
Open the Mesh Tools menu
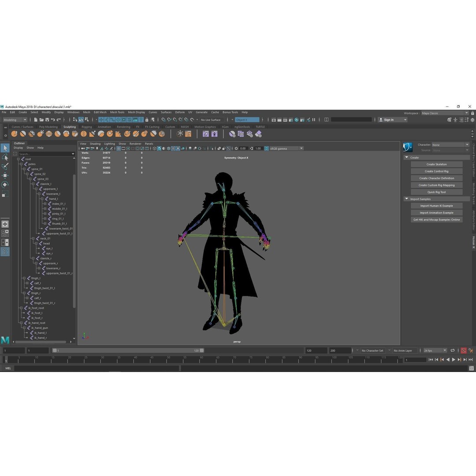(117, 112)
